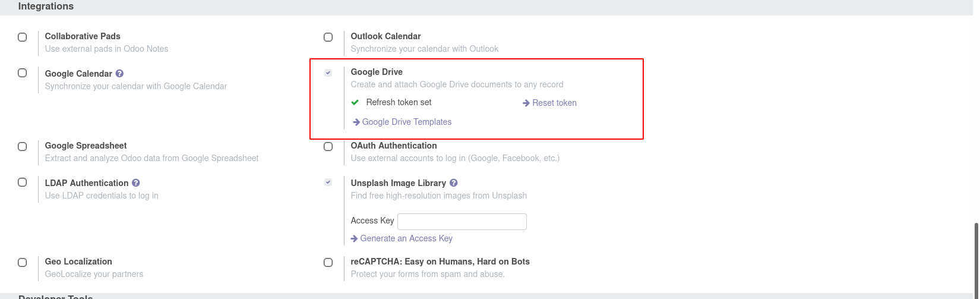Click arrow icon before Generate an Access Key
Viewport: 980px width, 299px height.
(355, 238)
